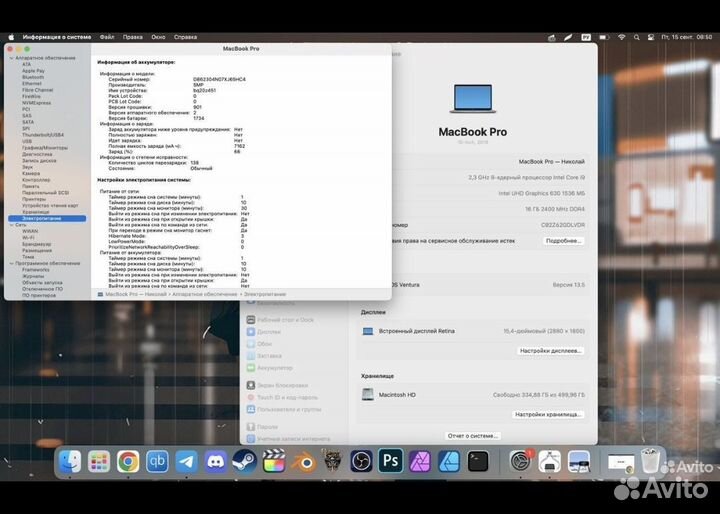Screen dimensions: 720x514
Task: Launch Google Chrome from the Dock
Action: tap(128, 461)
